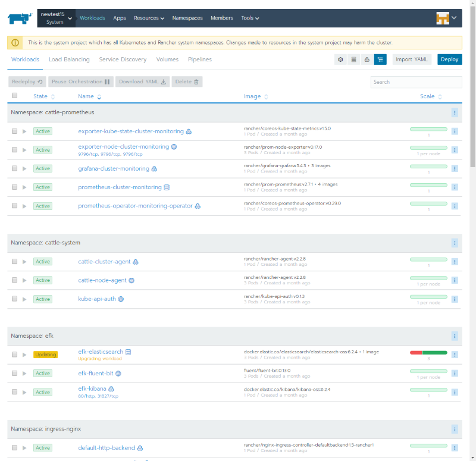Switch to the list view icon
Image resolution: width=476 pixels, height=461 pixels.
(x=353, y=59)
